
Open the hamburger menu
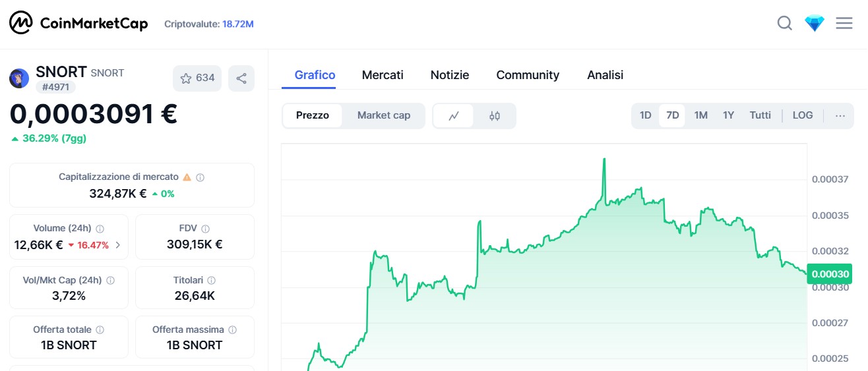coord(844,24)
